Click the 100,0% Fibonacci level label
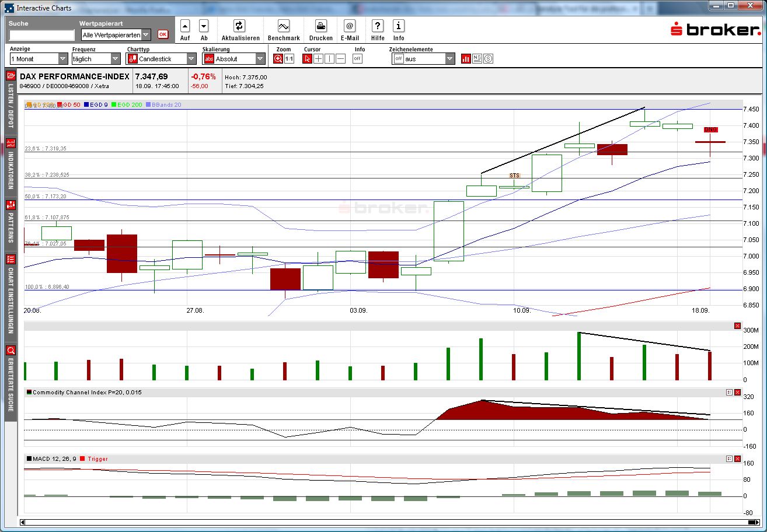This screenshot has height=532, width=767. point(47,287)
